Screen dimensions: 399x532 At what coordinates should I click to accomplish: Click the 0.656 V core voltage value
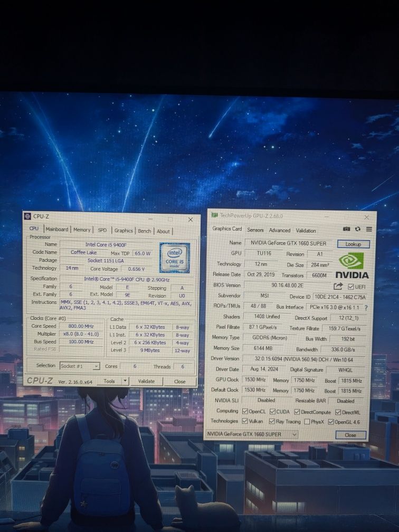coord(136,269)
